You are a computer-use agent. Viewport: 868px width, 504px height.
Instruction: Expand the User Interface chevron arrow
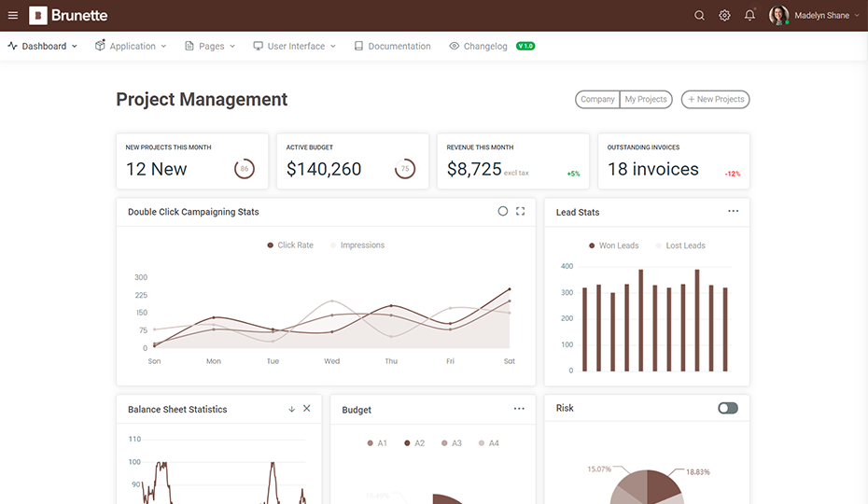[333, 47]
